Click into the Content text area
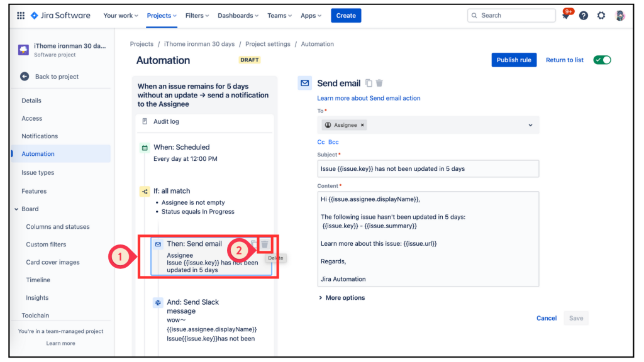Viewport: 644px width, 362px height. [x=428, y=239]
